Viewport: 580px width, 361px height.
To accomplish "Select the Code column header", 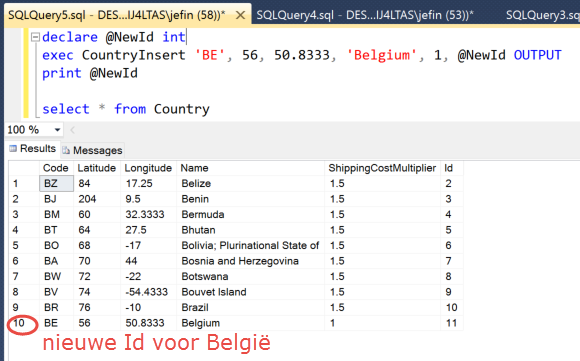I will [x=56, y=168].
